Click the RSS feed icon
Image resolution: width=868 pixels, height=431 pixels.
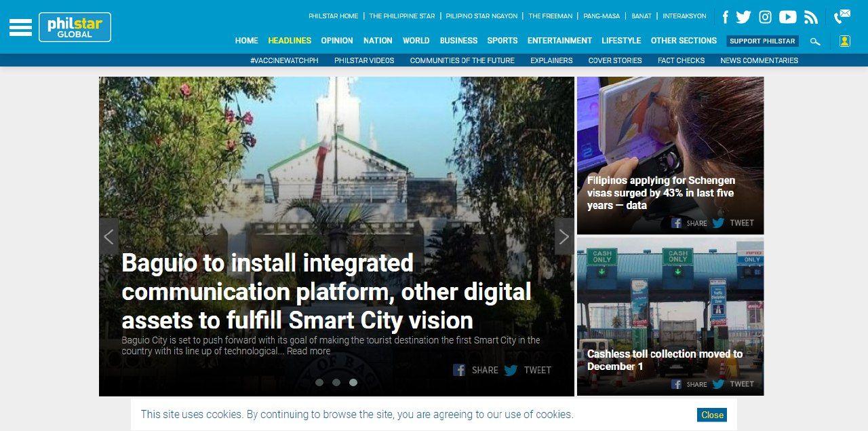(811, 17)
